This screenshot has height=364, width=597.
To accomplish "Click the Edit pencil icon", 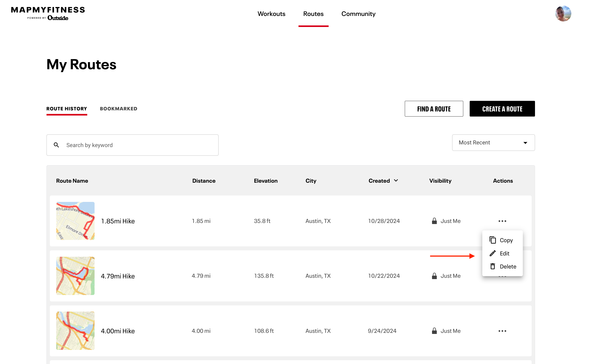I will 492,253.
